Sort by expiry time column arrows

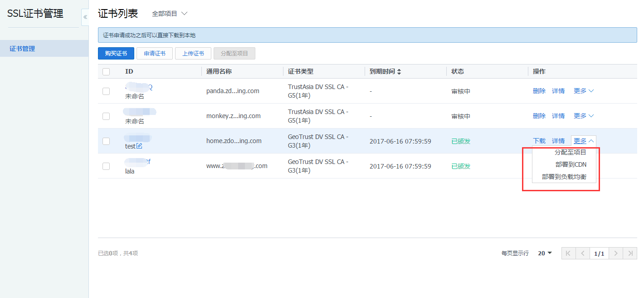point(399,72)
